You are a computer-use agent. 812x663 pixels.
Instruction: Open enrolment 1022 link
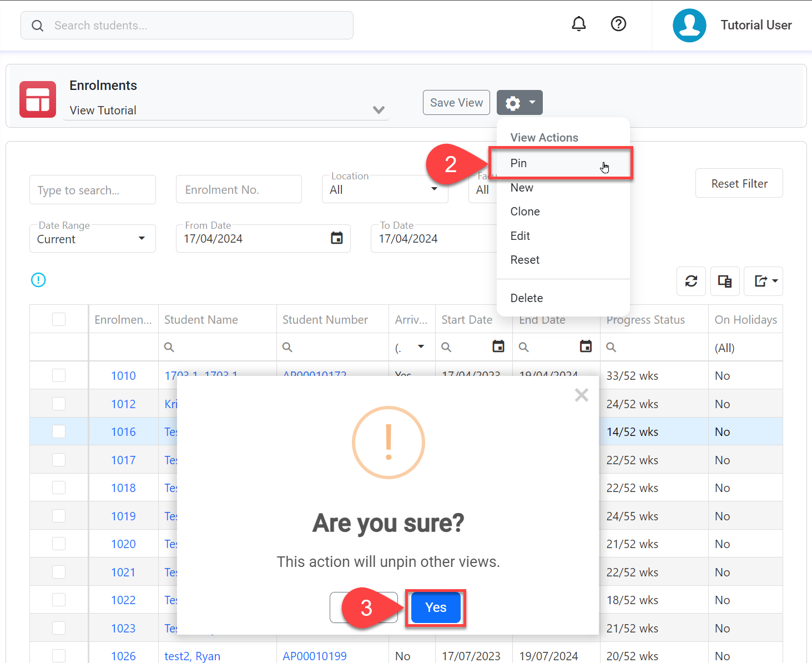point(123,600)
